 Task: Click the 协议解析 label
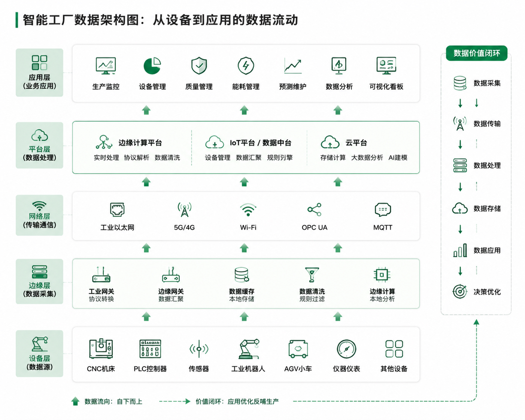[x=137, y=158]
